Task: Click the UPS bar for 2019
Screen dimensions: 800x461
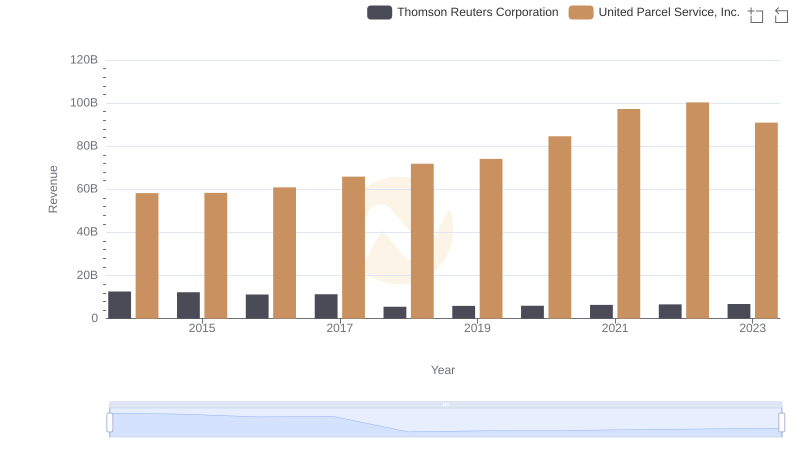Action: point(491,239)
